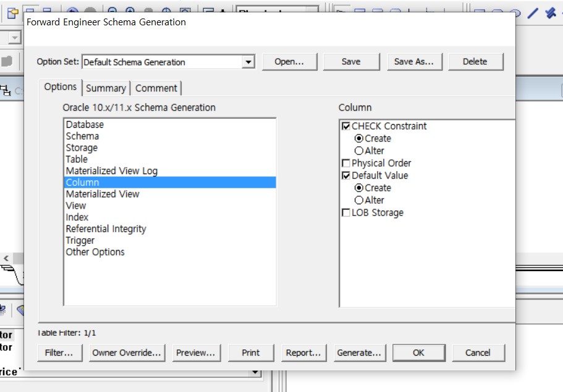This screenshot has height=392, width=563.
Task: Open the Comment tab
Action: (x=156, y=88)
